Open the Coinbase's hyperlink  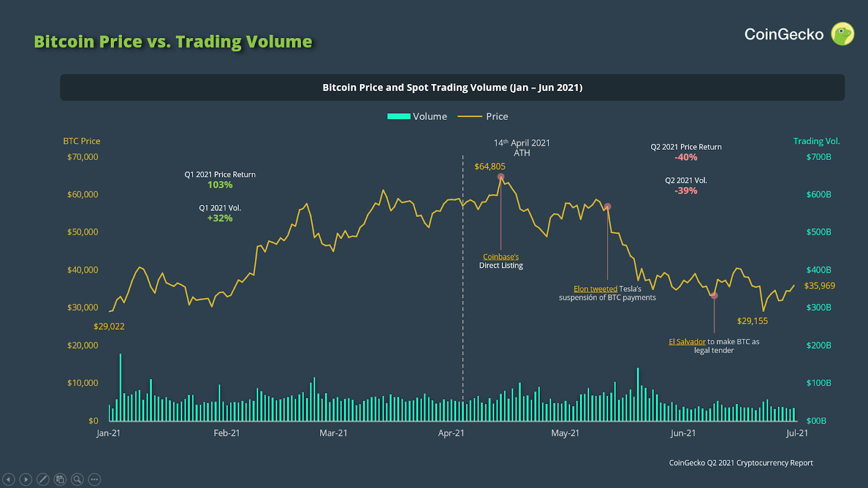pyautogui.click(x=501, y=257)
